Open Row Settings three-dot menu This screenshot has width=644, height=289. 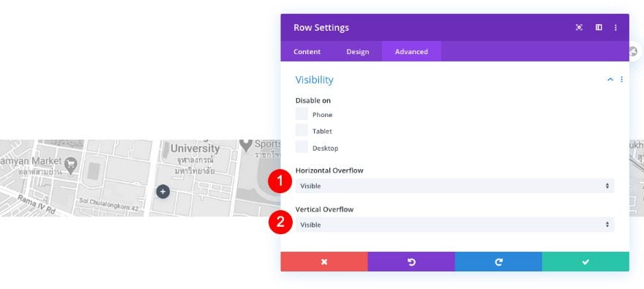[615, 28]
